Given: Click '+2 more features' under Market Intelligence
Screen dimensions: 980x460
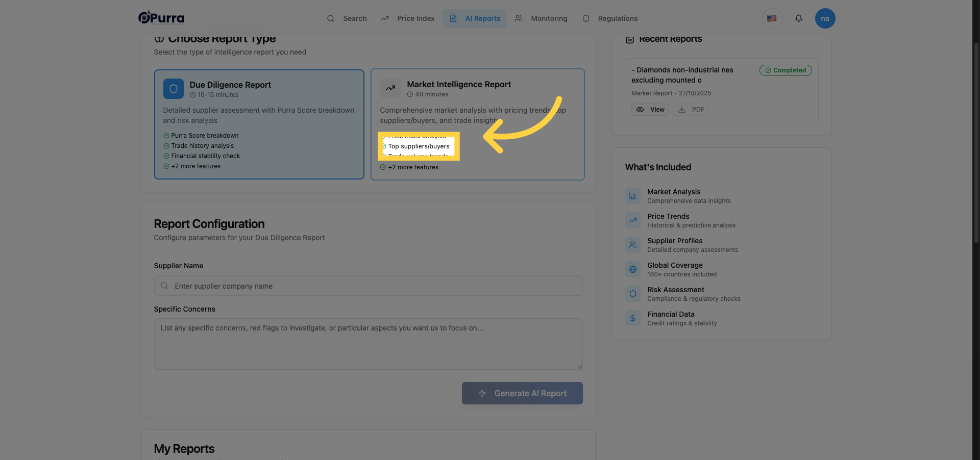Looking at the screenshot, I should (413, 167).
